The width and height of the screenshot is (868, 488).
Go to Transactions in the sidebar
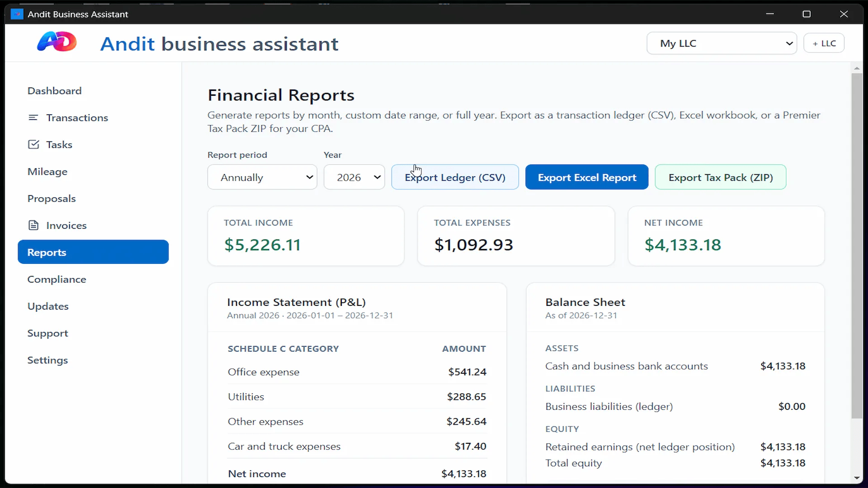tap(77, 117)
